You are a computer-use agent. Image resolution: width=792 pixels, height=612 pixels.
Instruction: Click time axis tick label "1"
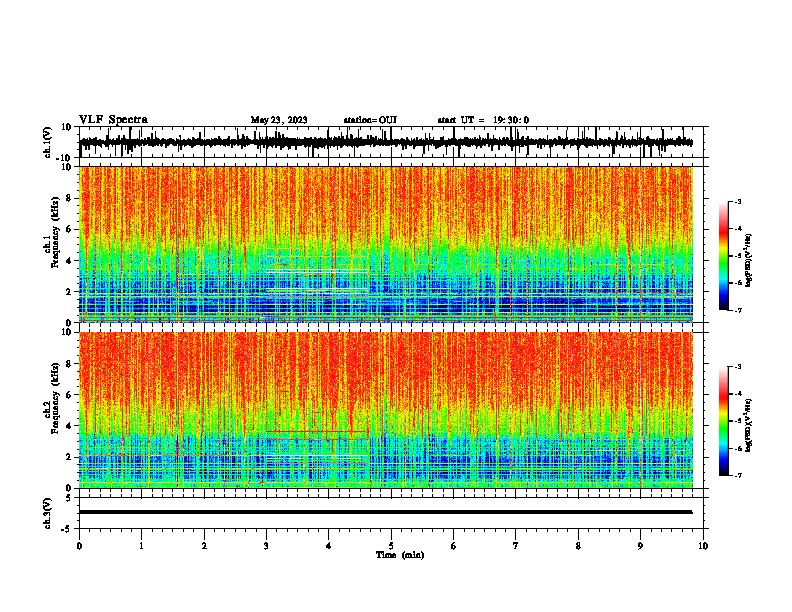[x=141, y=546]
